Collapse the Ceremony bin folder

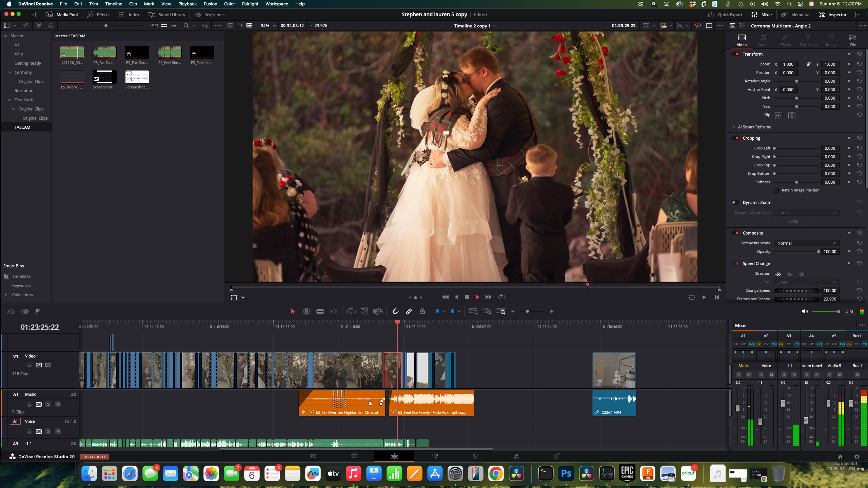click(9, 72)
